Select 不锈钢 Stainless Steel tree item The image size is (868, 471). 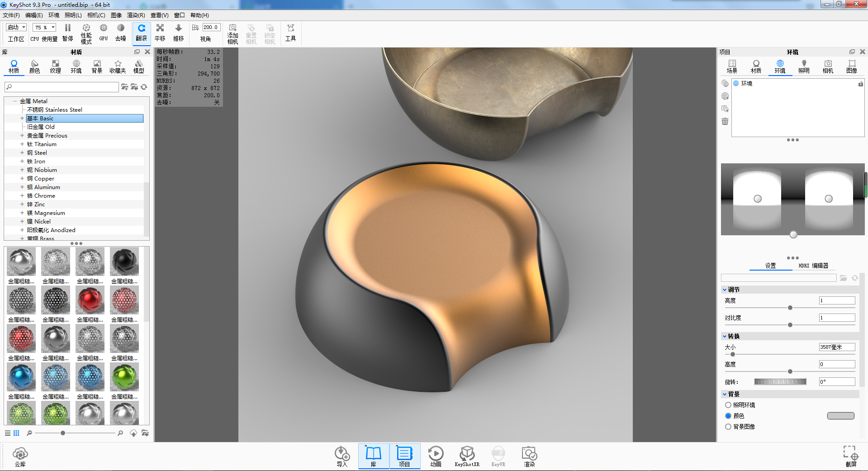pos(55,110)
